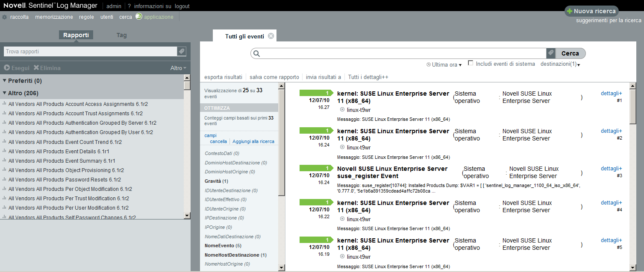Click the host icon beside linux-t9wr in event #2

click(x=342, y=147)
